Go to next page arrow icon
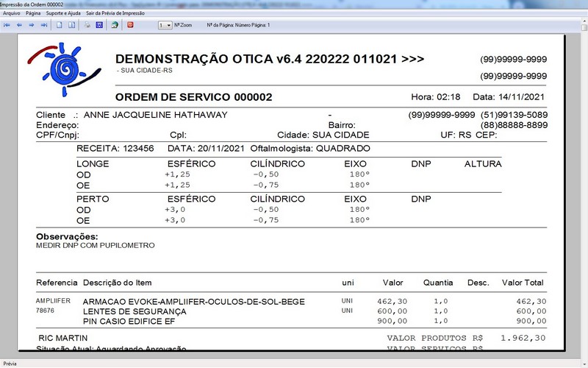Image resolution: width=588 pixels, height=368 pixels. point(32,25)
